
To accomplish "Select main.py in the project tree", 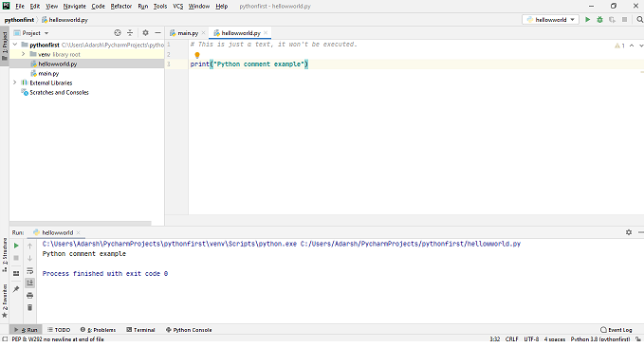I will tap(48, 74).
